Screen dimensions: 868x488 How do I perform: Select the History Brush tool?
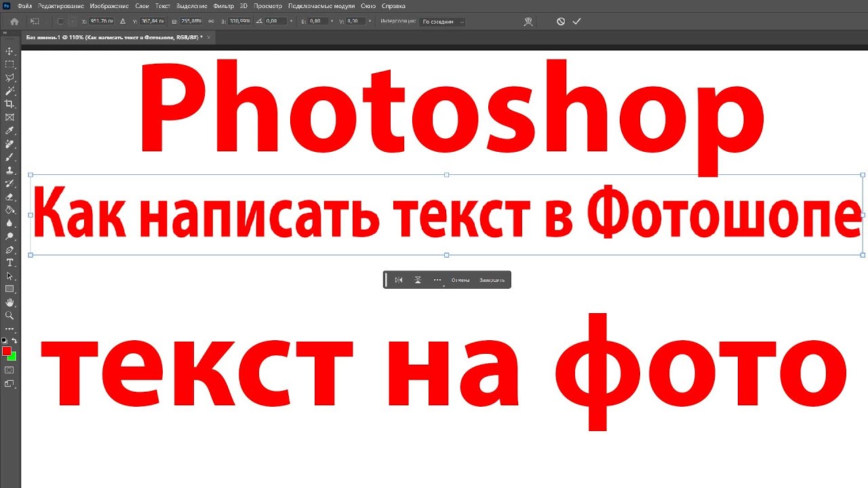(9, 183)
